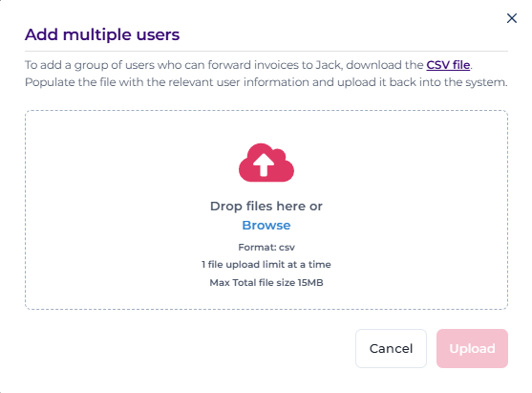Click the 'Populate the file' instruction line

click(266, 82)
